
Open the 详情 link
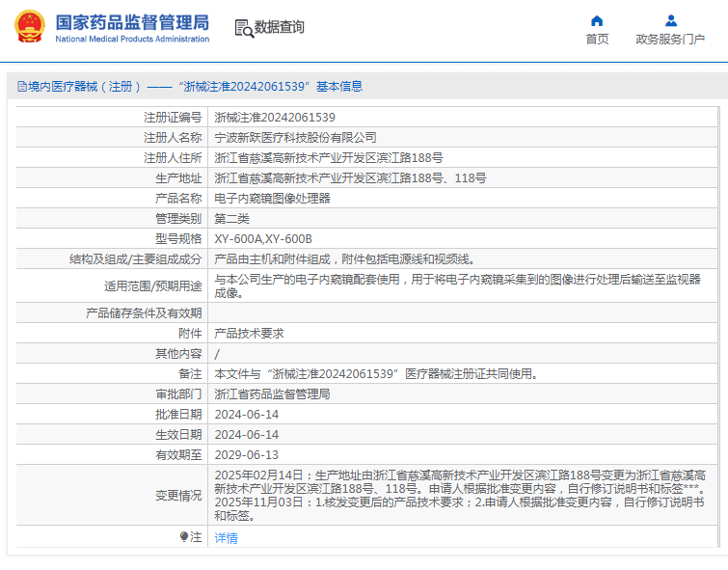tap(226, 538)
